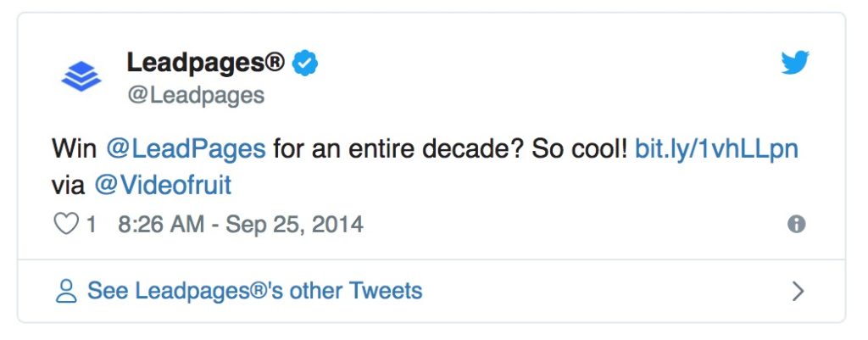Click the person silhouette icon in footer
This screenshot has height=340, width=868.
[x=66, y=292]
